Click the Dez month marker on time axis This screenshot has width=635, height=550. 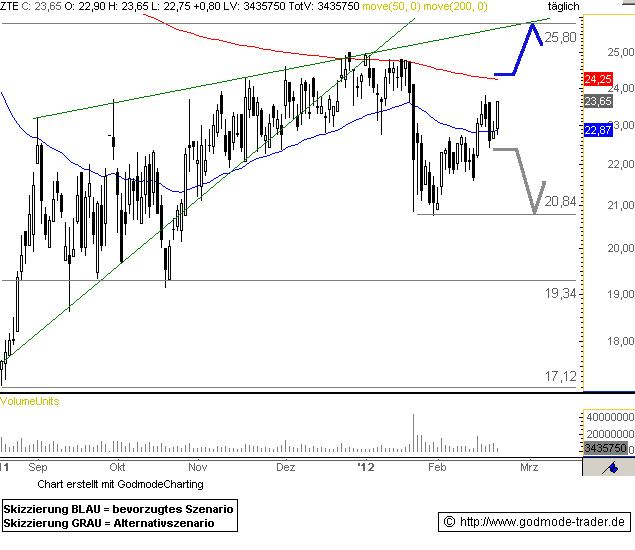click(286, 467)
